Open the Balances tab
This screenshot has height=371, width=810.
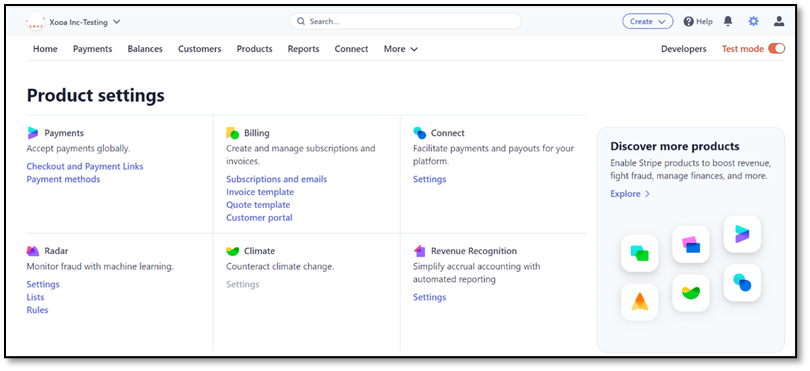pyautogui.click(x=145, y=49)
